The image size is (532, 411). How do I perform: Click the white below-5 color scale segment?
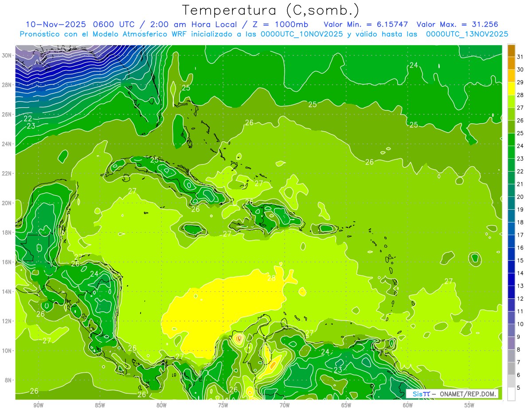point(511,394)
